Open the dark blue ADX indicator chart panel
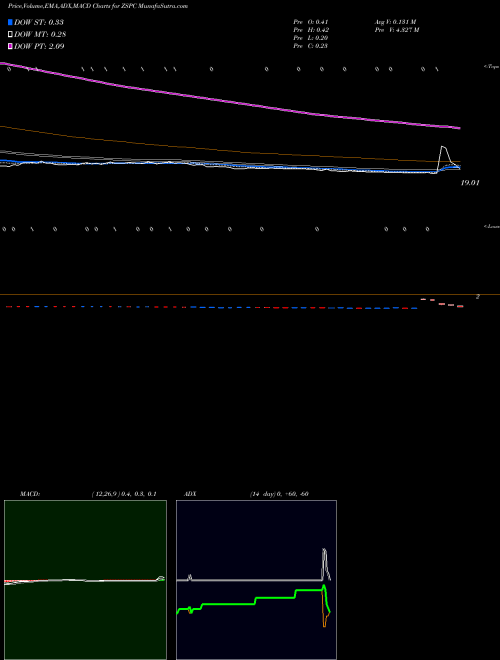The height and width of the screenshot is (660, 500). pos(256,580)
